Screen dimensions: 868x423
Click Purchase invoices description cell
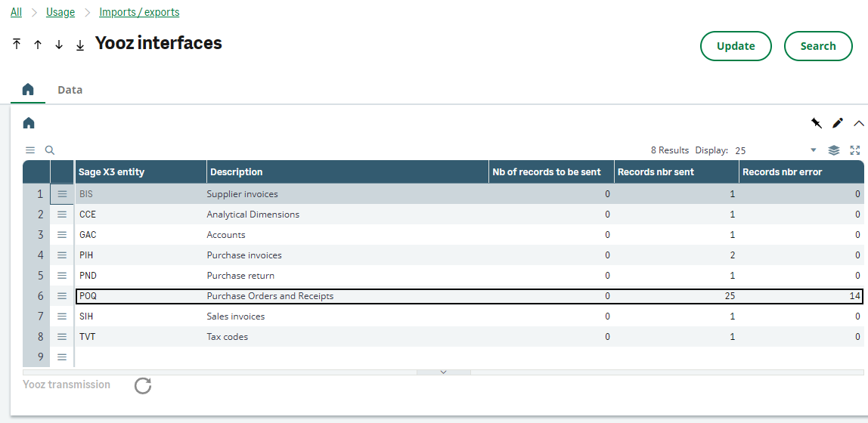346,255
